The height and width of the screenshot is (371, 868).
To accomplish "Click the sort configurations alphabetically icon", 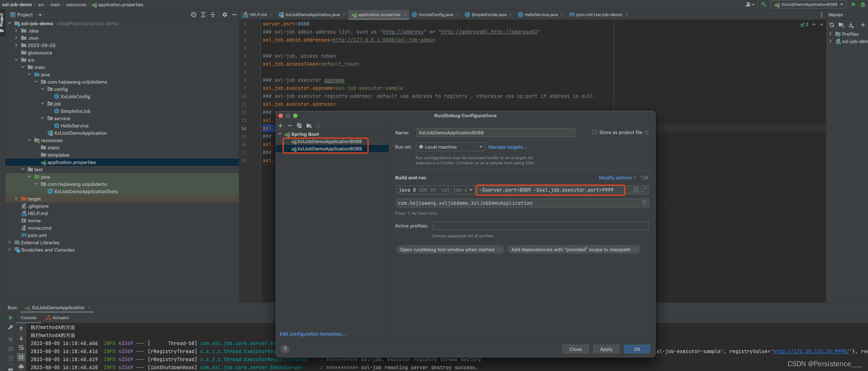I will (318, 126).
